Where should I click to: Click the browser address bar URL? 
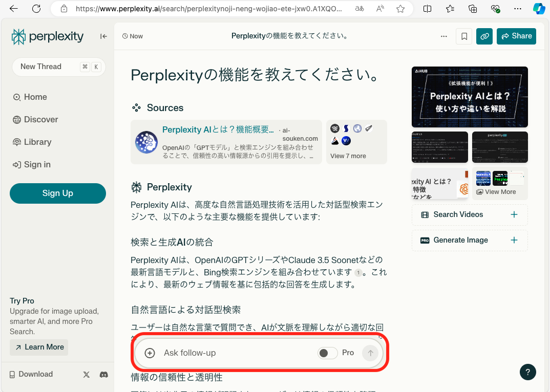(x=209, y=9)
